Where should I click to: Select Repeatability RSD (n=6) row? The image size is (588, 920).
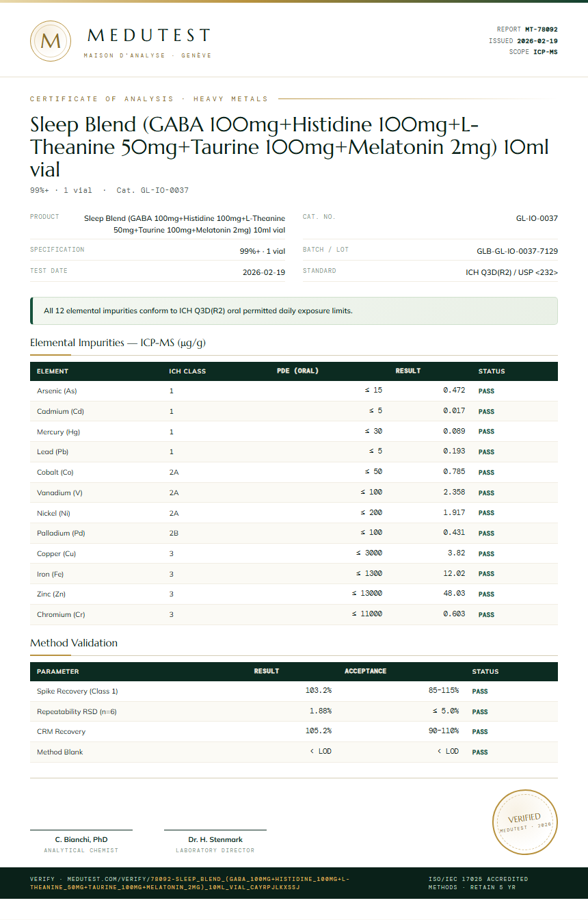click(294, 711)
